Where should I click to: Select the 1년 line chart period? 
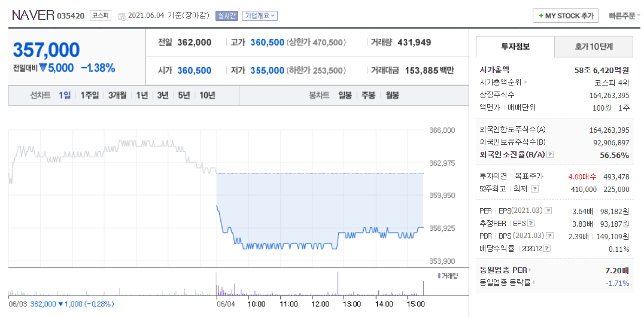pos(142,95)
